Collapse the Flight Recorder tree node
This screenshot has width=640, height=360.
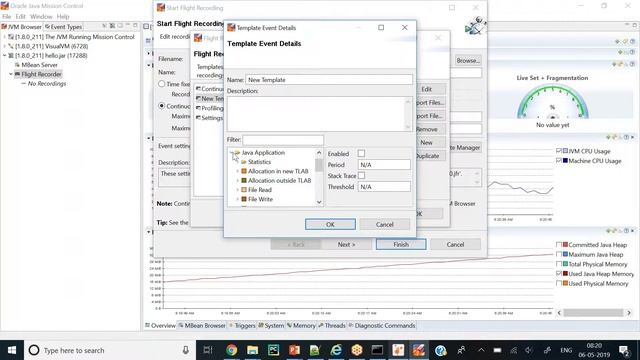pyautogui.click(x=11, y=74)
